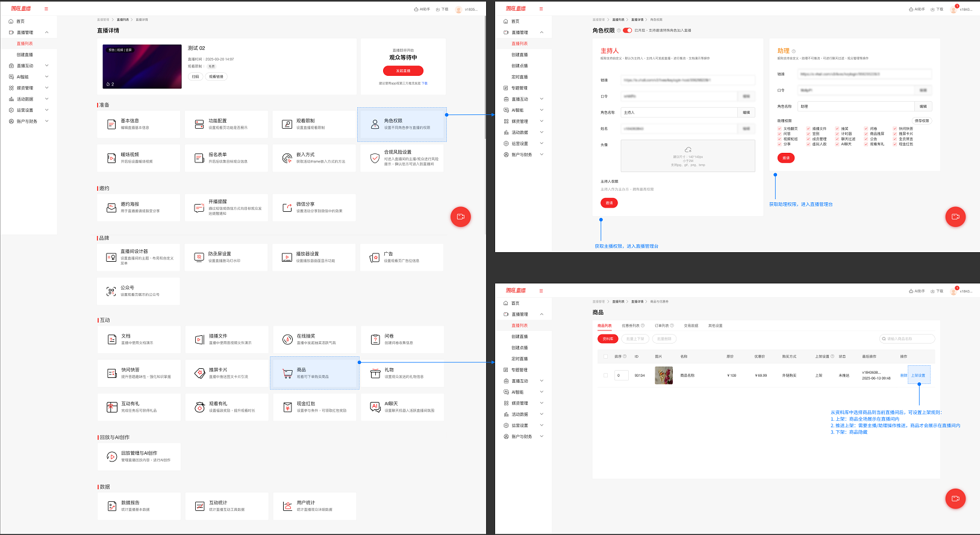The image size is (980, 535).
Task: Open the 微信分享 card icon
Action: [x=287, y=208]
